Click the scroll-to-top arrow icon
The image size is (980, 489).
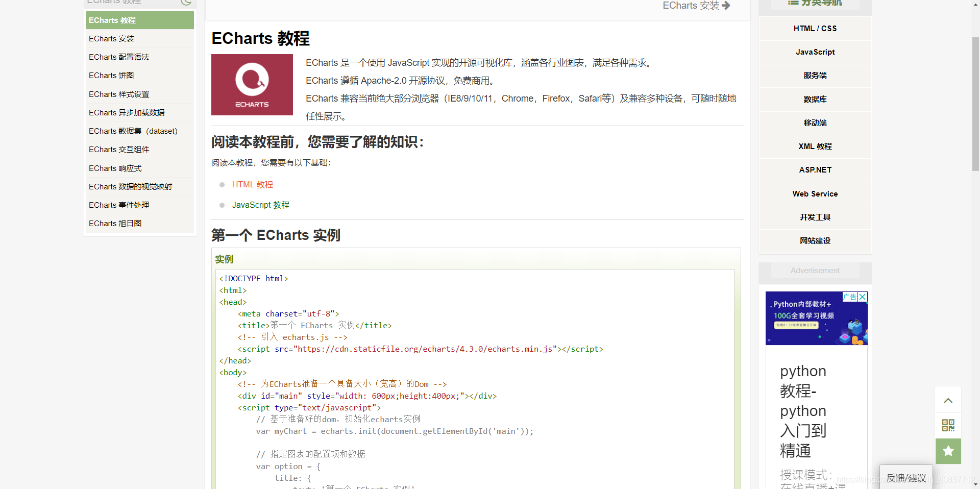[x=948, y=400]
